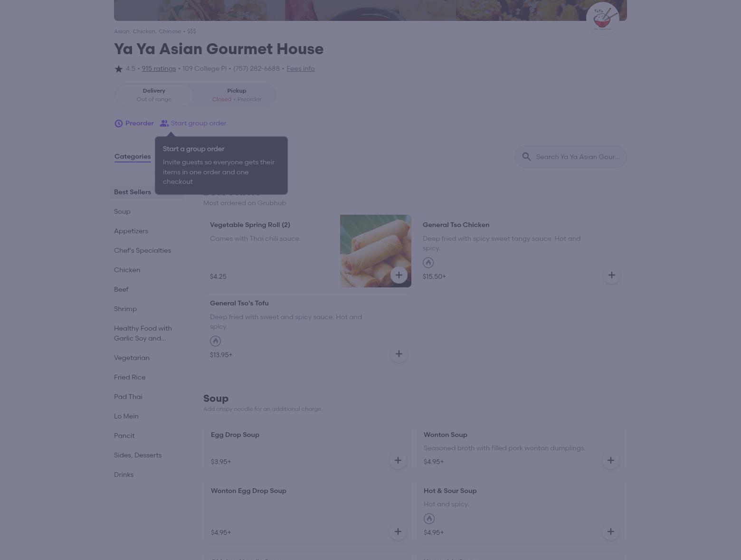Viewport: 741px width, 560px height.
Task: Jump to Chef's Specialties category
Action: pyautogui.click(x=142, y=250)
